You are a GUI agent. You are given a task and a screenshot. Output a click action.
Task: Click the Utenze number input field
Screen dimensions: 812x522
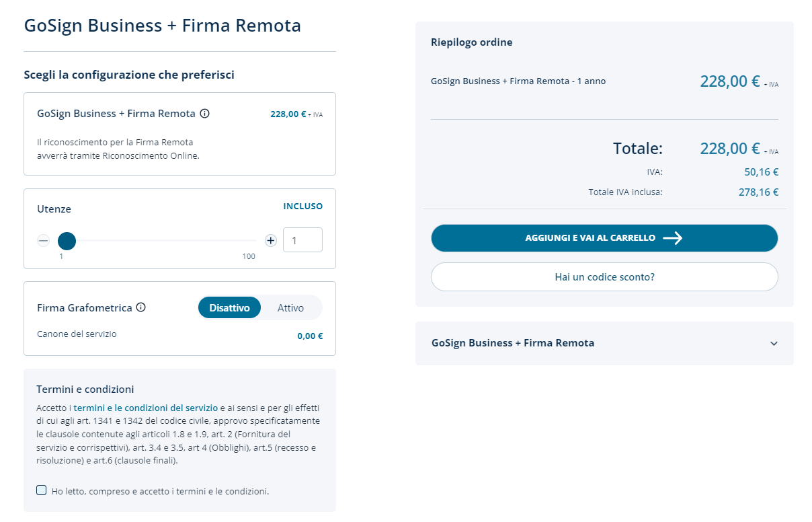[x=302, y=240]
